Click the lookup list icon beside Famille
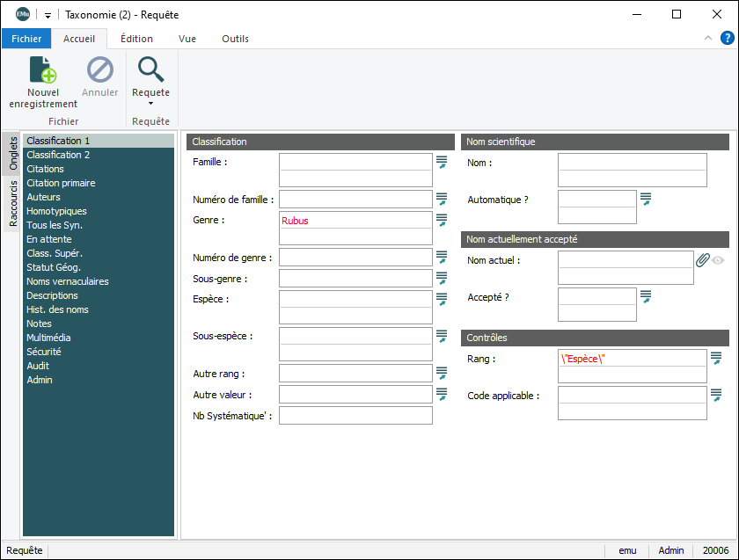The image size is (739, 560). (x=442, y=162)
